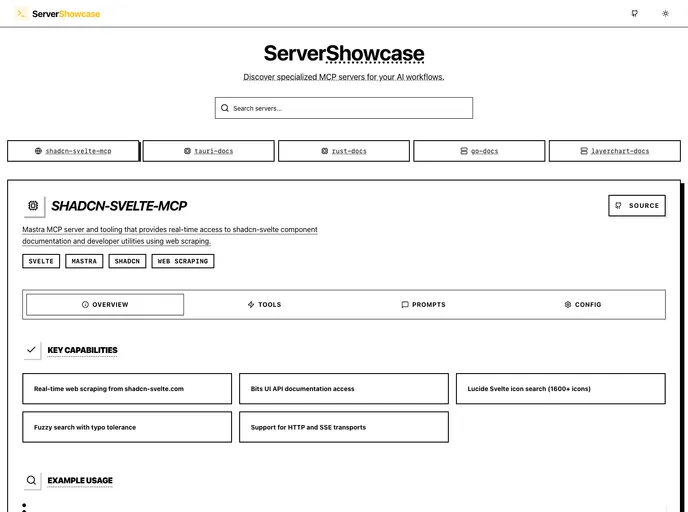Select the shadcn-svelte-mcp server button

click(73, 151)
